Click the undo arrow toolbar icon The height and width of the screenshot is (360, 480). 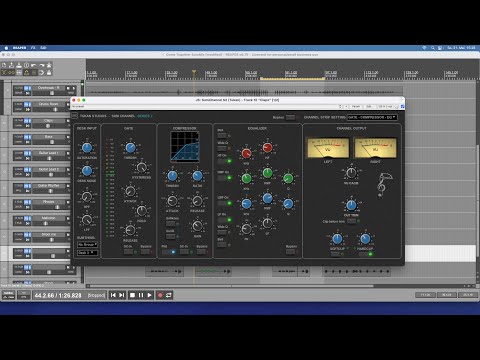tap(34, 65)
